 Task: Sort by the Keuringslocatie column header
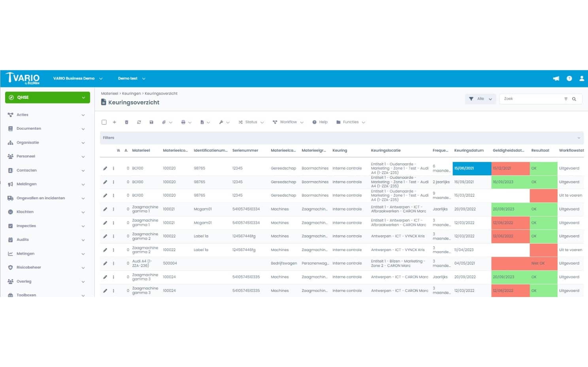(386, 151)
